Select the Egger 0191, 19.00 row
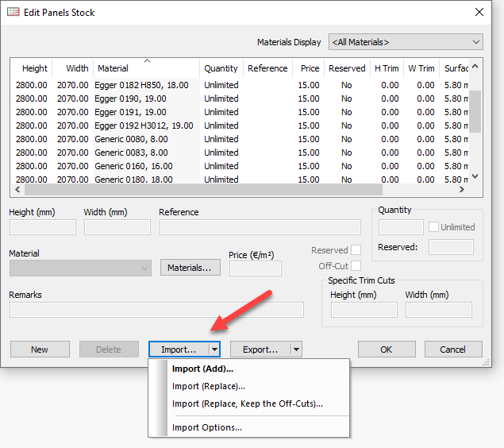 (x=240, y=112)
